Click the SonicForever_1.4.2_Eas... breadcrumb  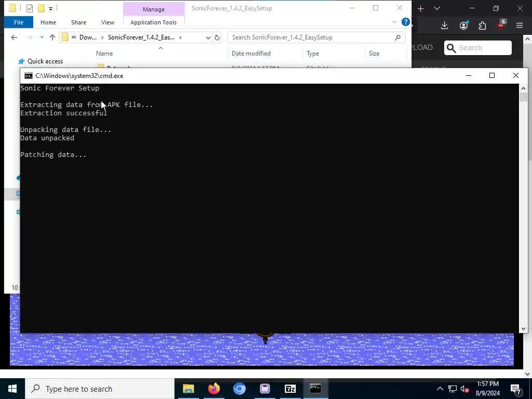point(141,37)
